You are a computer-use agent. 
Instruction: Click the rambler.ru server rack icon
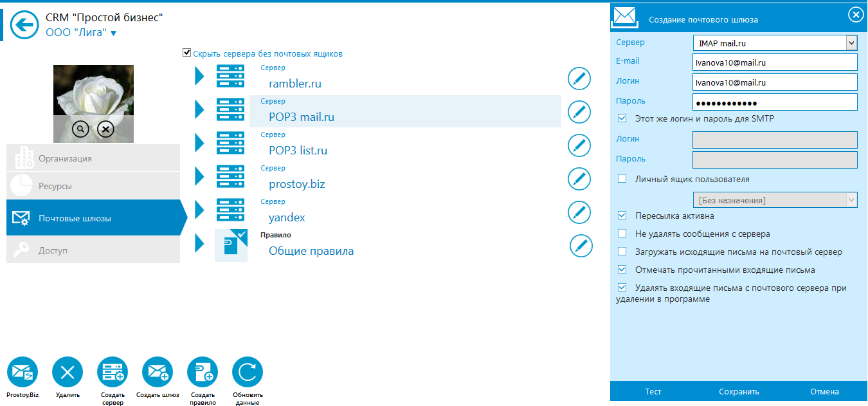[x=230, y=77]
